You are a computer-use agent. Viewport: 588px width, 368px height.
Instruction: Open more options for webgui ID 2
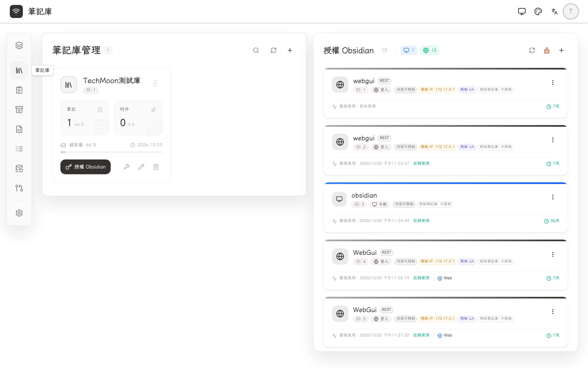click(553, 140)
